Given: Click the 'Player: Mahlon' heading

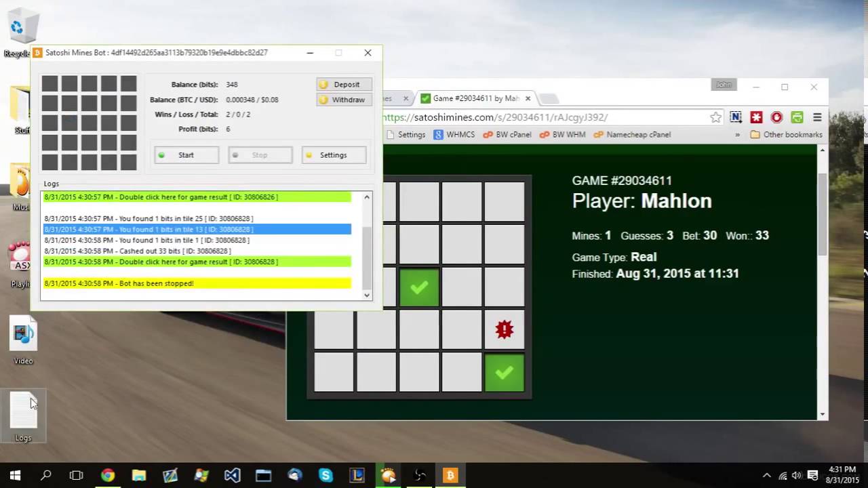Looking at the screenshot, I should click(642, 201).
